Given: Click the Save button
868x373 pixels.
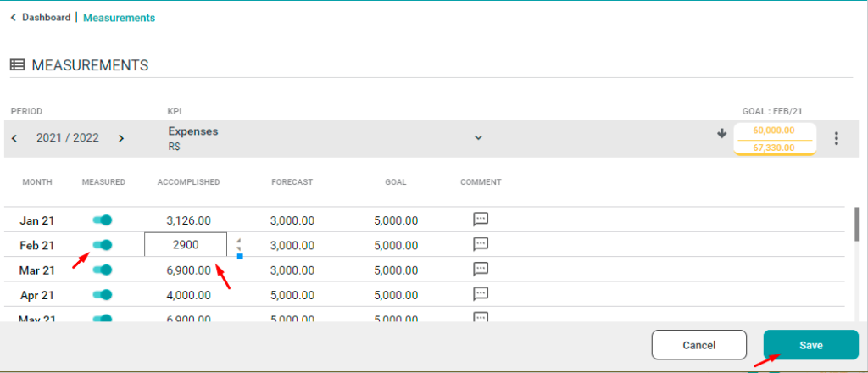Looking at the screenshot, I should click(811, 345).
